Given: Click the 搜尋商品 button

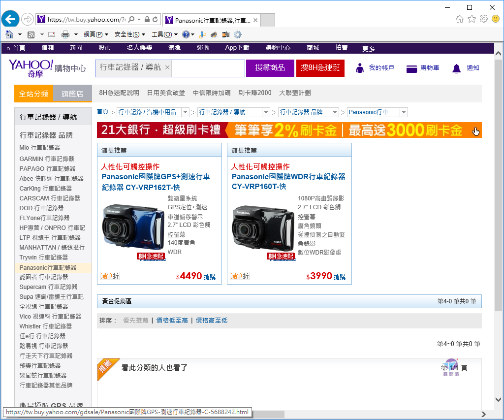Looking at the screenshot, I should click(x=270, y=68).
